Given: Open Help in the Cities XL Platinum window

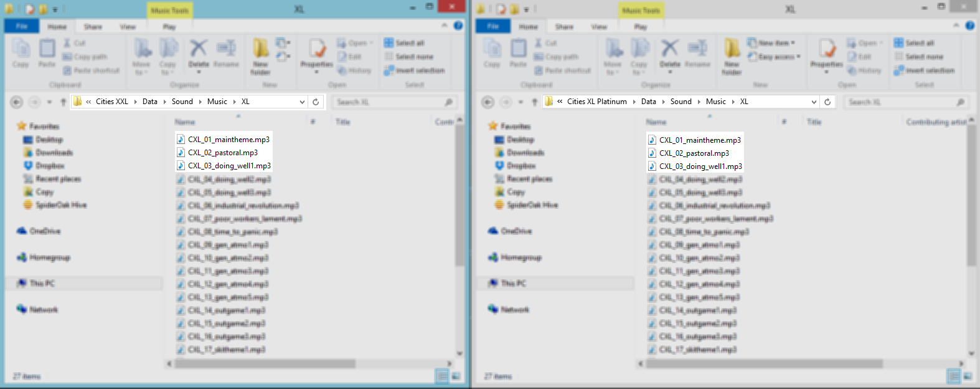Looking at the screenshot, I should tap(969, 26).
